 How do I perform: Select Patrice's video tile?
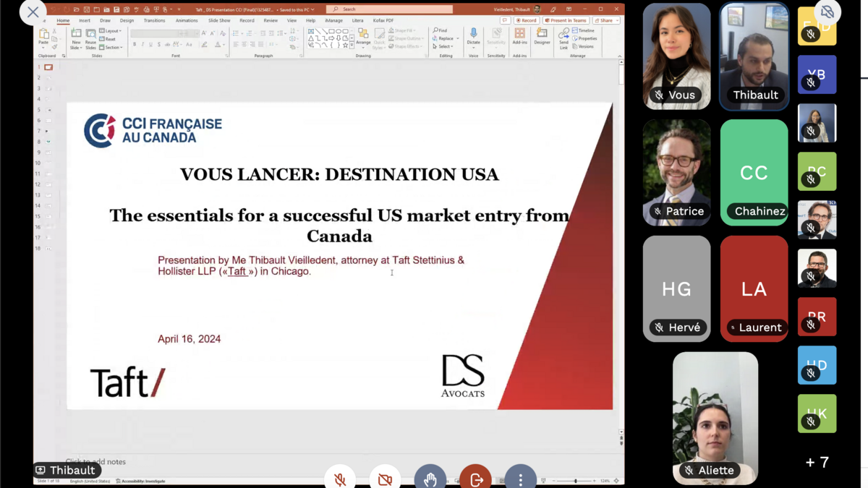[x=676, y=172]
